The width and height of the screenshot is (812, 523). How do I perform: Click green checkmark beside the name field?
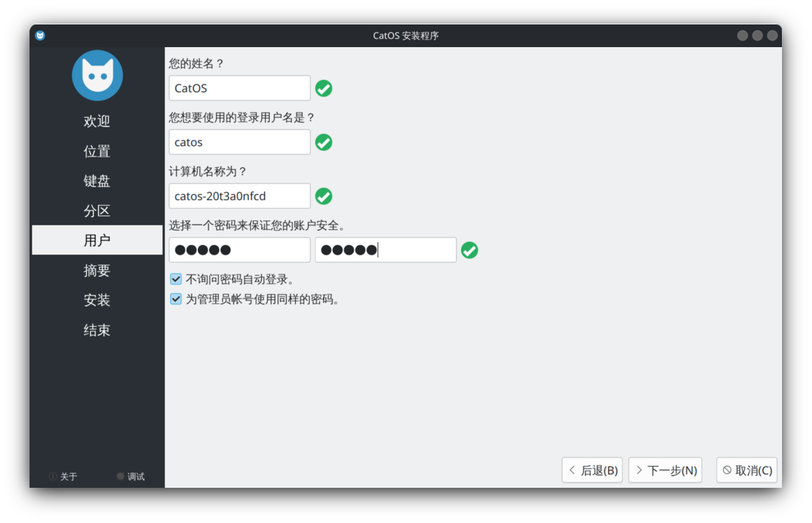coord(323,89)
